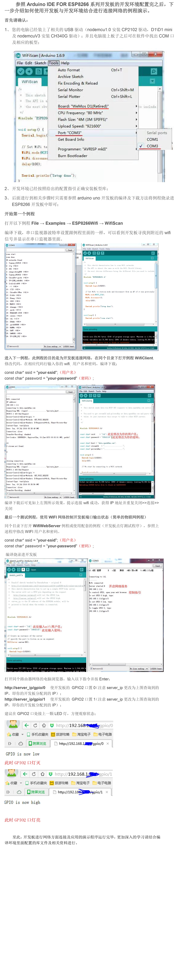Expand Upload Speed "921600" submenu
This screenshot has height=980, width=192.
(92, 126)
